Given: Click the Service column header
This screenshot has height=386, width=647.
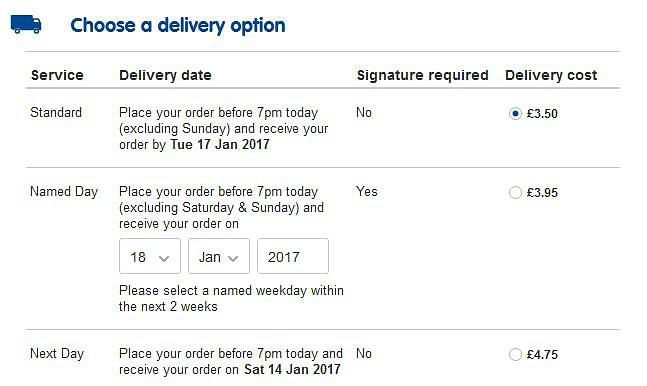Looking at the screenshot, I should point(57,75).
